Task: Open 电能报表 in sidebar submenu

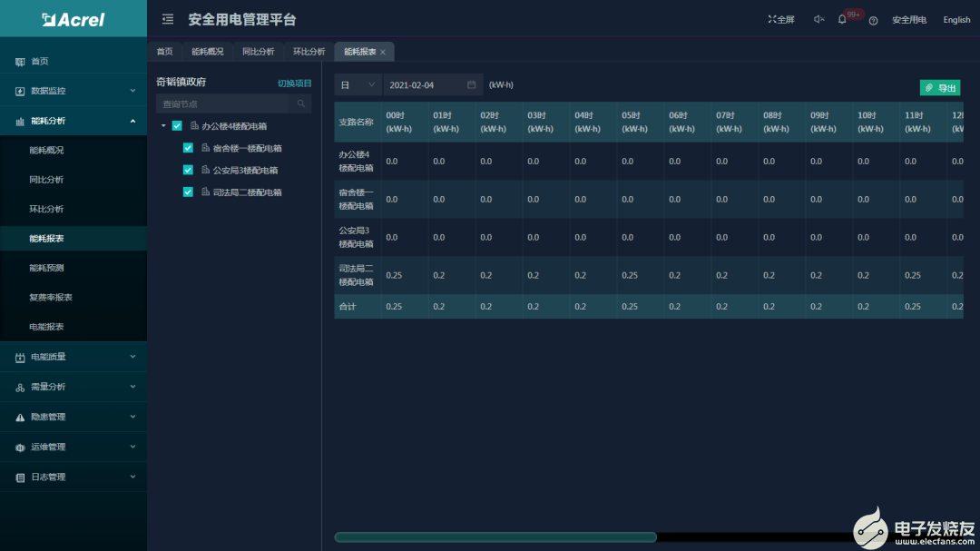Action: coord(46,327)
